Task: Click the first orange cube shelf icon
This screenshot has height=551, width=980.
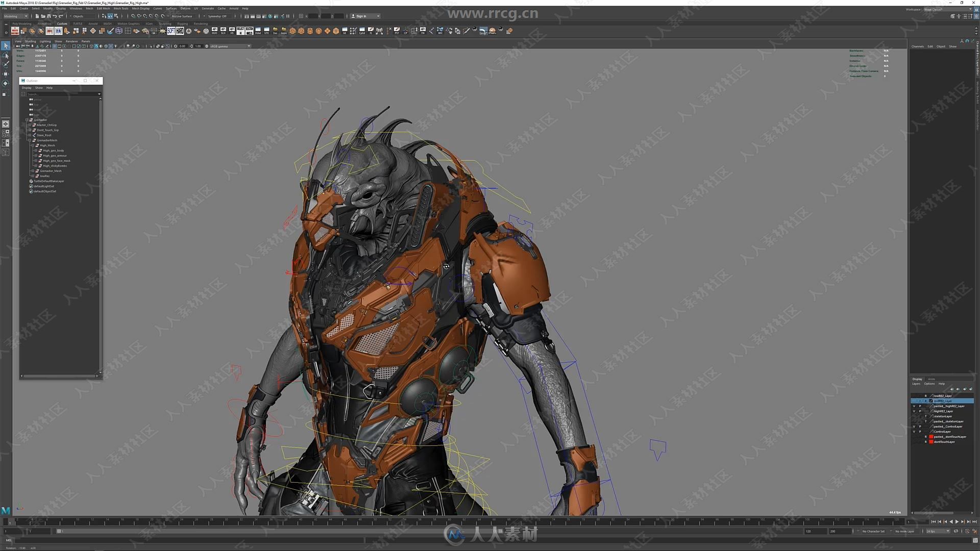Action: click(x=292, y=31)
